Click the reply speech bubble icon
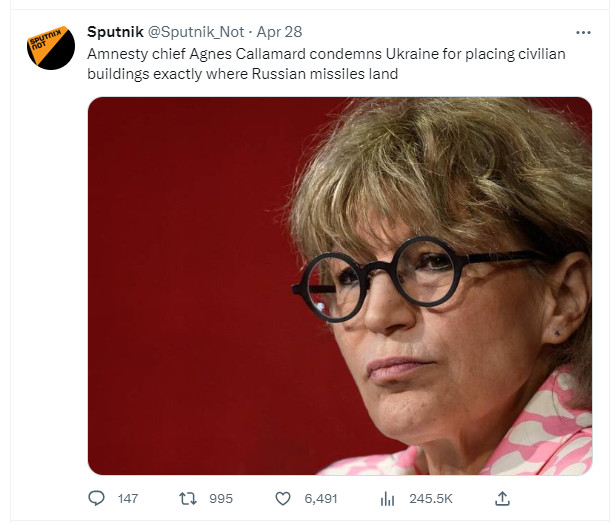This screenshot has height=523, width=615. tap(96, 498)
